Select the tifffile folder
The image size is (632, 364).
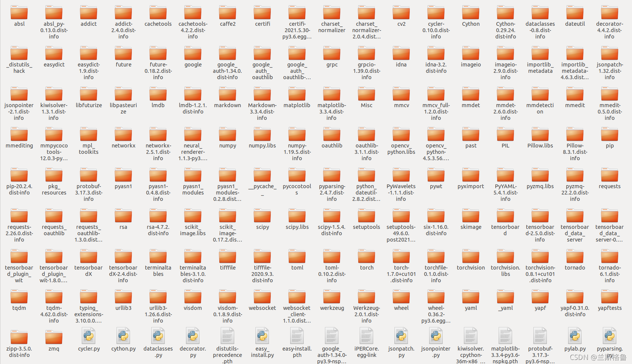click(x=227, y=256)
